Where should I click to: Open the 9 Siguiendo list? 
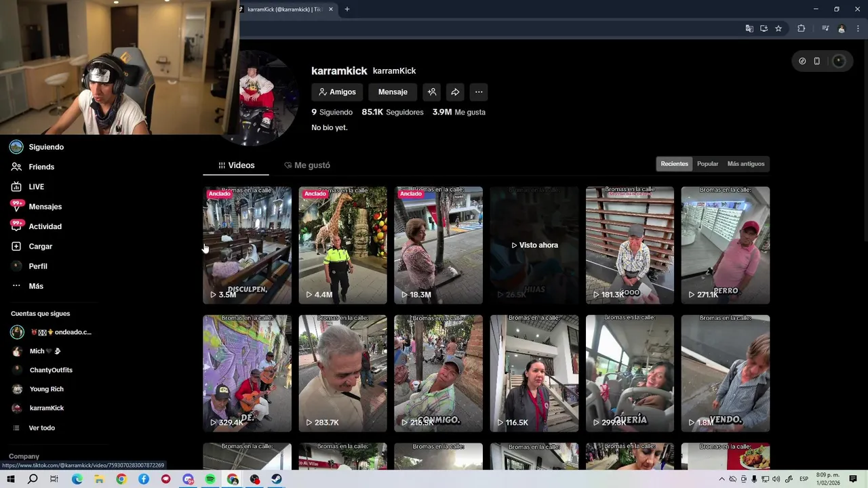pos(332,113)
